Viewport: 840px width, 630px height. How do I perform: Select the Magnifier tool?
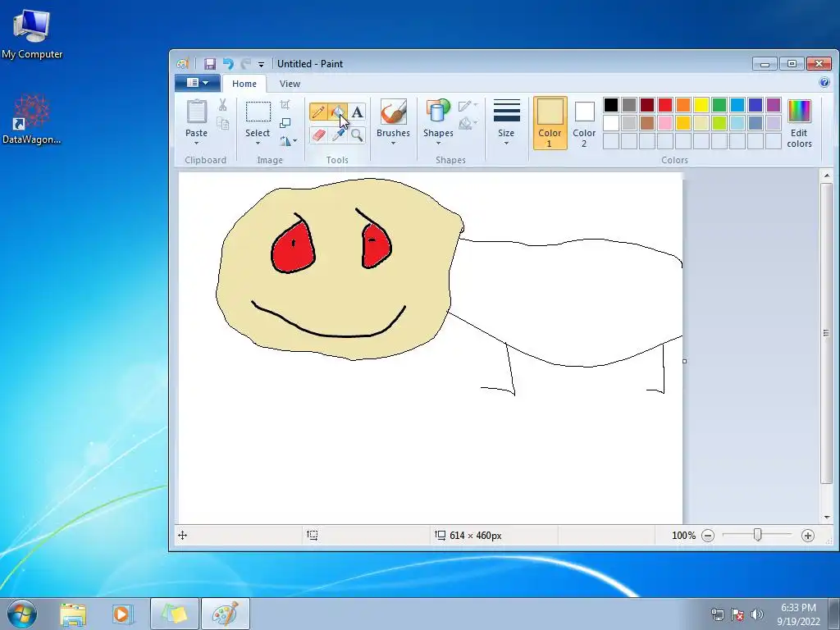[x=357, y=135]
